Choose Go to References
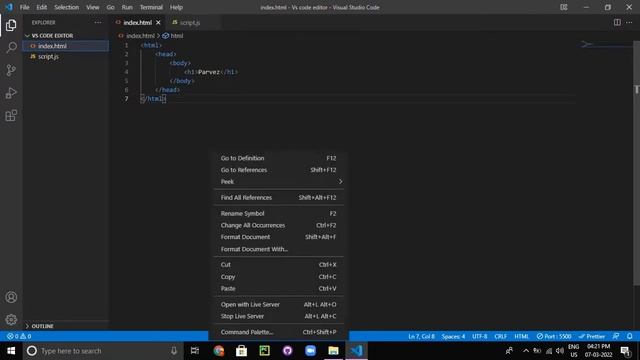 (x=278, y=170)
